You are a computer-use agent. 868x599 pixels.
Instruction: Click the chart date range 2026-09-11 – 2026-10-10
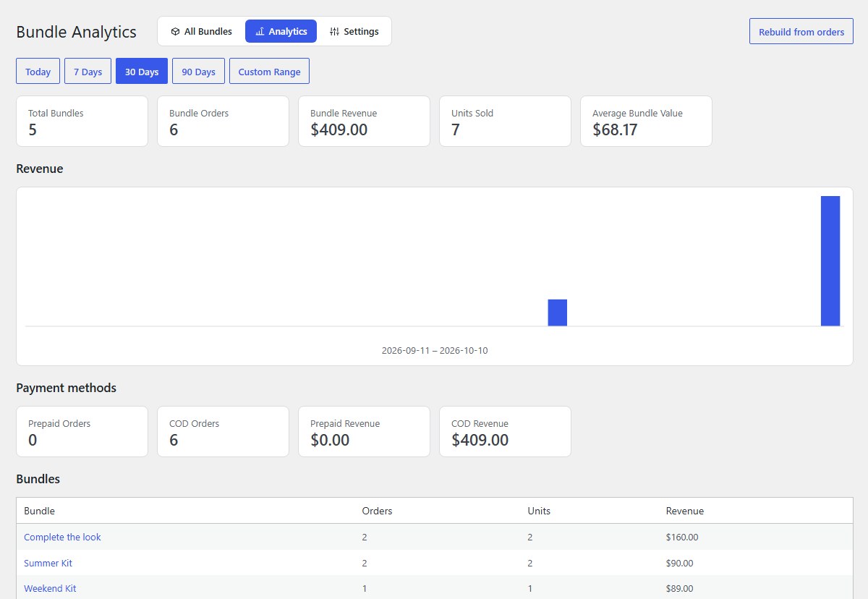point(435,350)
